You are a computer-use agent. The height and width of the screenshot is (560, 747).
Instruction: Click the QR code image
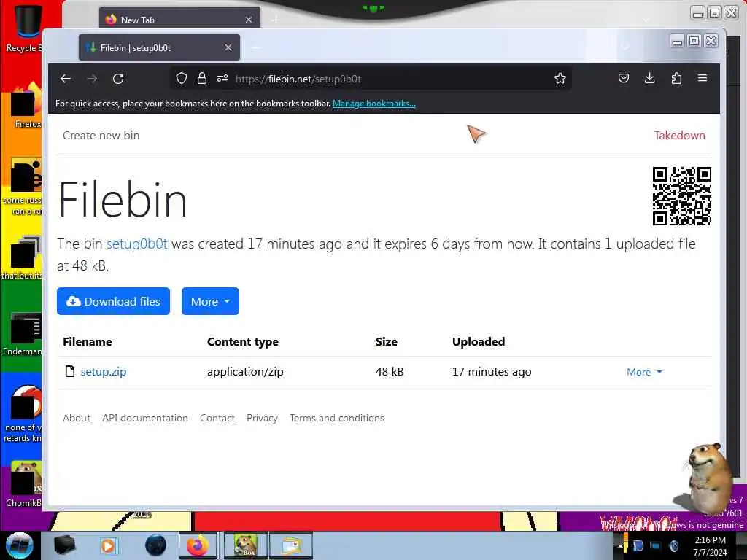(x=682, y=195)
